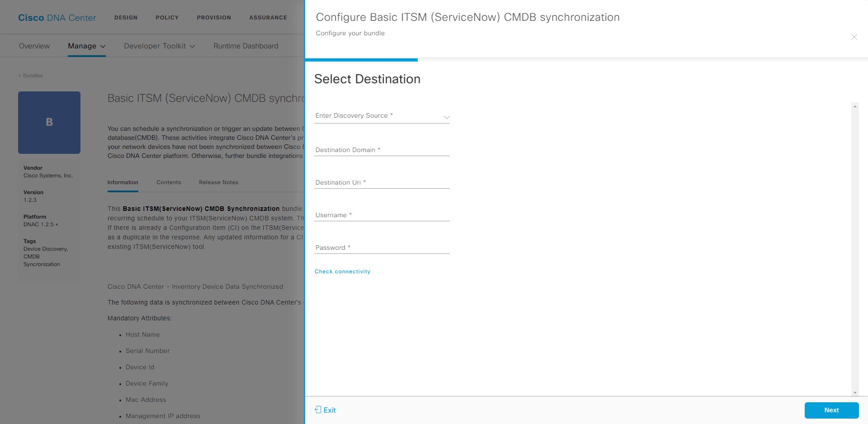Select the Contents tab
The height and width of the screenshot is (424, 868).
click(x=169, y=182)
